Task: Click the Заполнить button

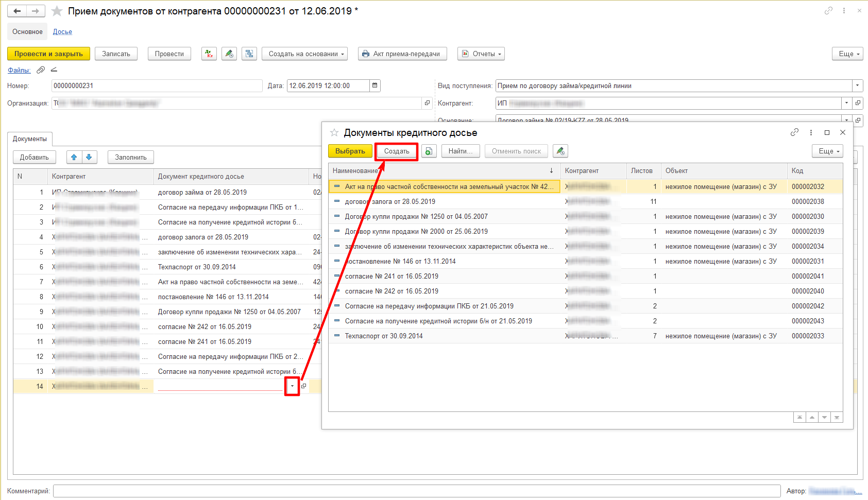Action: [x=131, y=157]
